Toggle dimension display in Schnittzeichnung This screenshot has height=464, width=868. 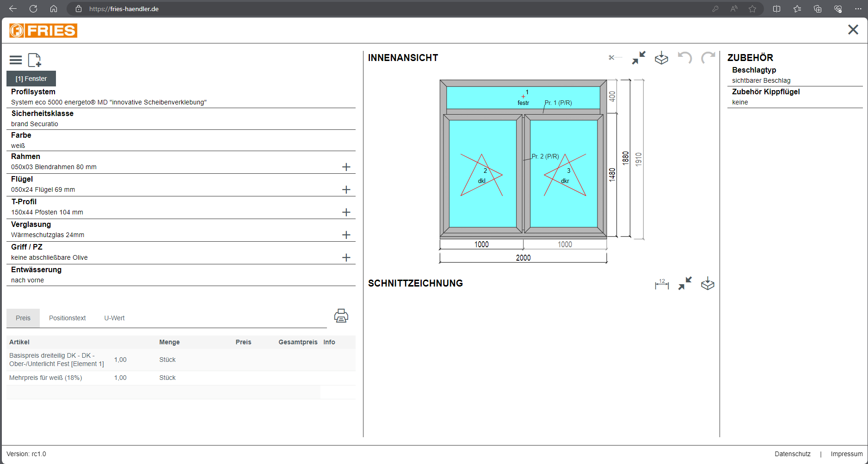click(662, 284)
